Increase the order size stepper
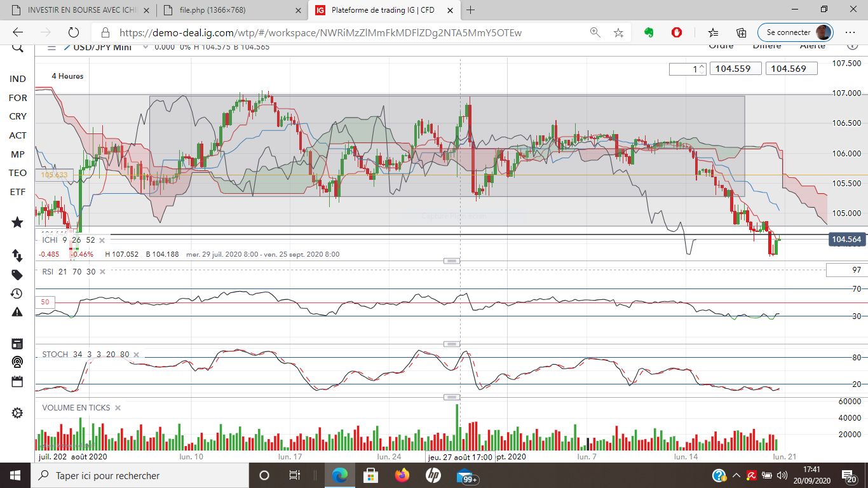 pyautogui.click(x=702, y=67)
